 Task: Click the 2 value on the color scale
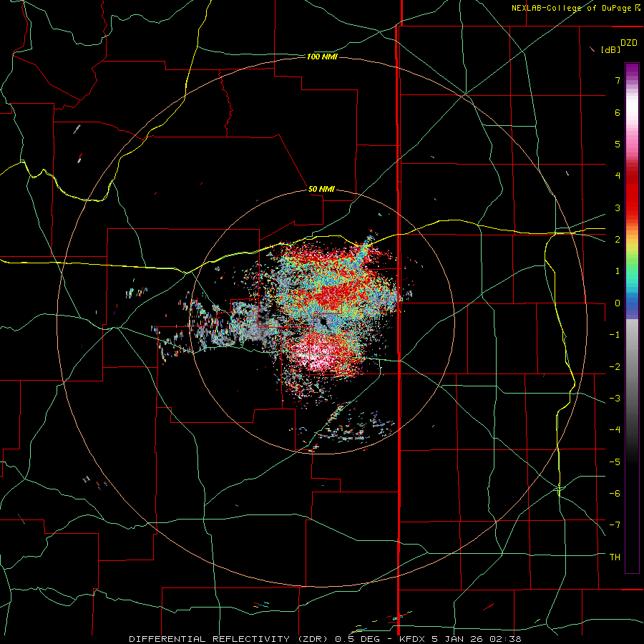[618, 240]
